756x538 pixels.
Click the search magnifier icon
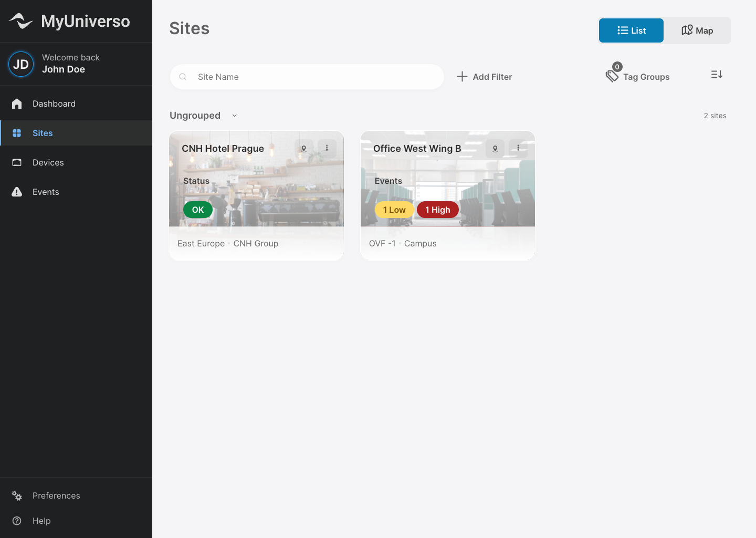(183, 77)
